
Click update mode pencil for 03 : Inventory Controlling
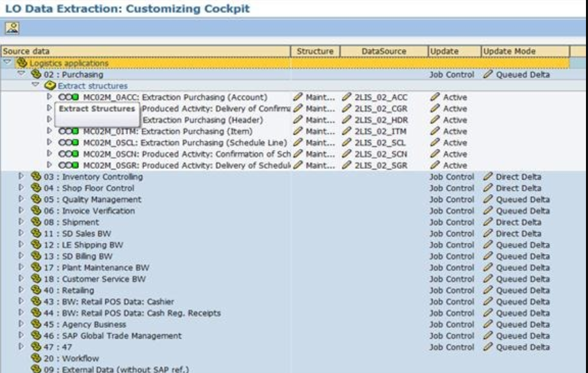pyautogui.click(x=488, y=176)
